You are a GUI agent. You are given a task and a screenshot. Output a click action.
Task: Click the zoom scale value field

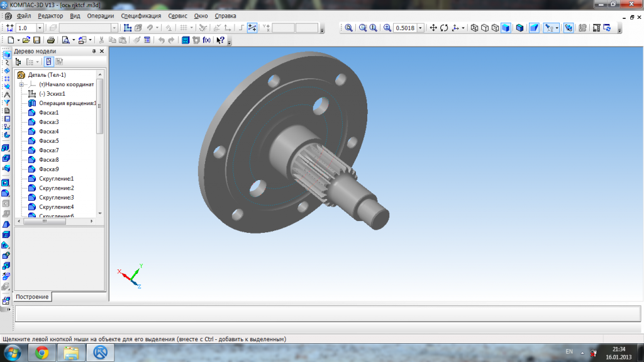click(x=406, y=28)
